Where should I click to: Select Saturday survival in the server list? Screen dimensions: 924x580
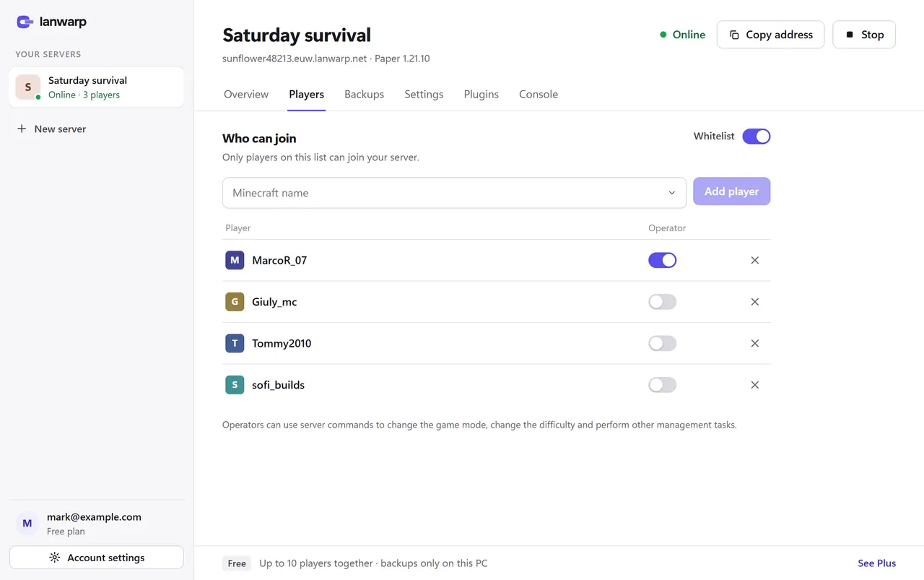(x=97, y=87)
